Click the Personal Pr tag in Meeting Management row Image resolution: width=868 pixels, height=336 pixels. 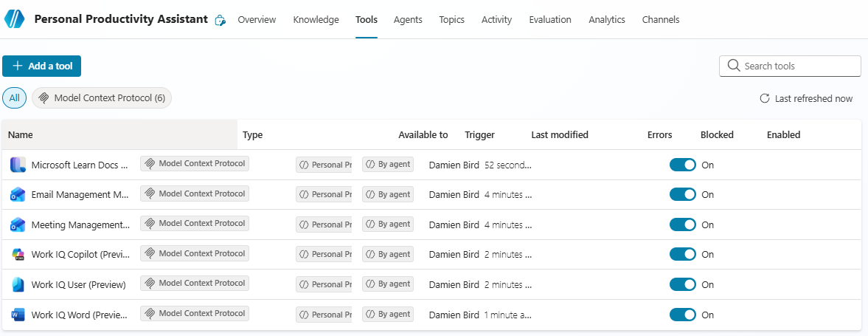coord(324,224)
